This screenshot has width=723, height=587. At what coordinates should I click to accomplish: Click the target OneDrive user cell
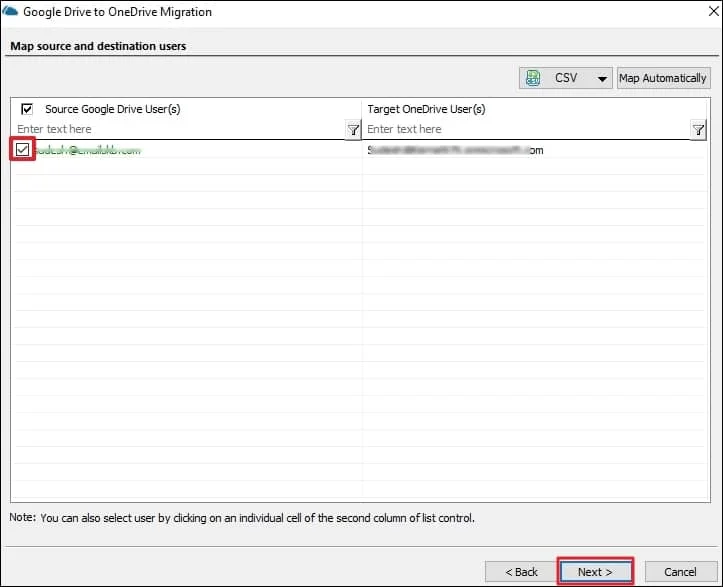coord(535,150)
